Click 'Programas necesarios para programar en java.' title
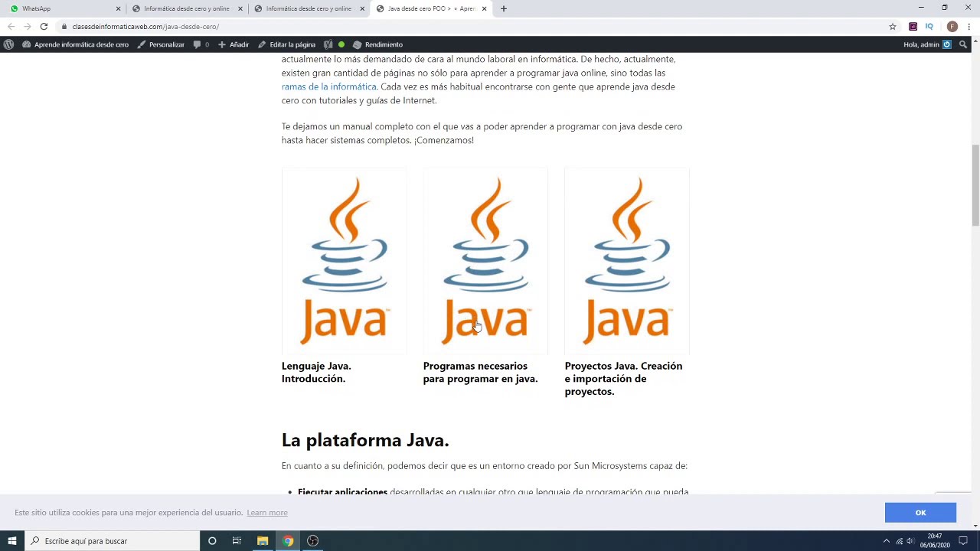The image size is (980, 551). 480,372
